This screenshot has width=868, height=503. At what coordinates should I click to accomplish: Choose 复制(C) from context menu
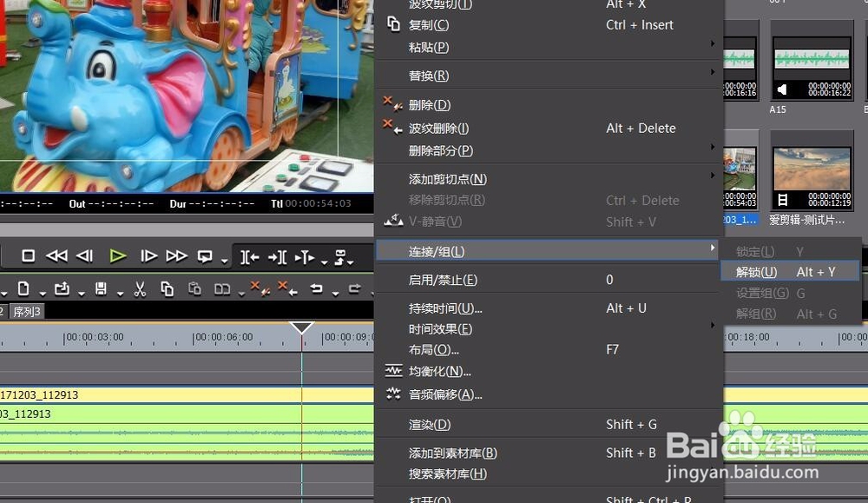(x=549, y=25)
